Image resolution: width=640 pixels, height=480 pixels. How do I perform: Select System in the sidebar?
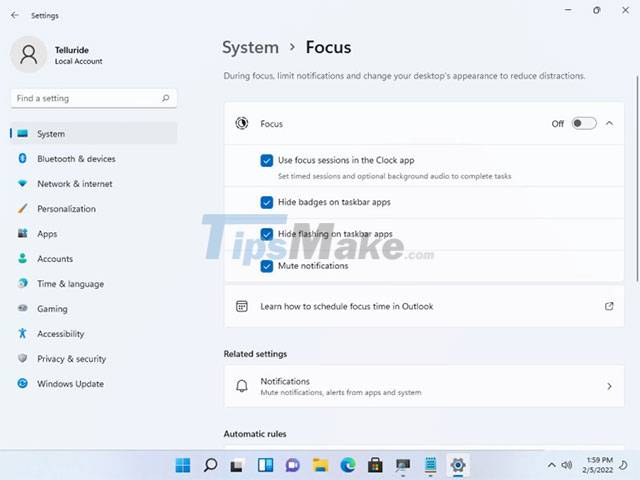tap(94, 133)
